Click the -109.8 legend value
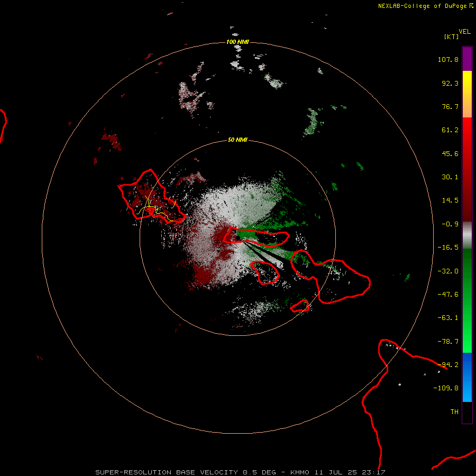The image size is (476, 476). tap(446, 388)
